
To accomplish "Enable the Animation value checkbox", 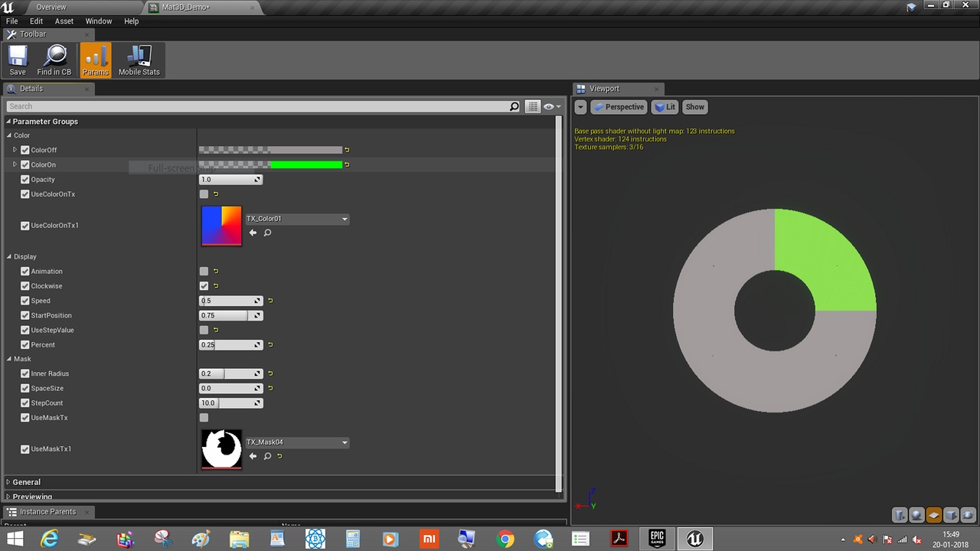I will [x=204, y=271].
